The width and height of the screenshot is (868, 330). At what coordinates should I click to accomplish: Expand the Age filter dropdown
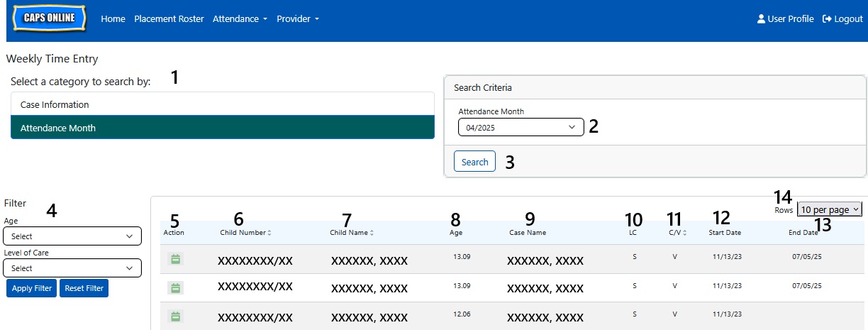pyautogui.click(x=72, y=236)
